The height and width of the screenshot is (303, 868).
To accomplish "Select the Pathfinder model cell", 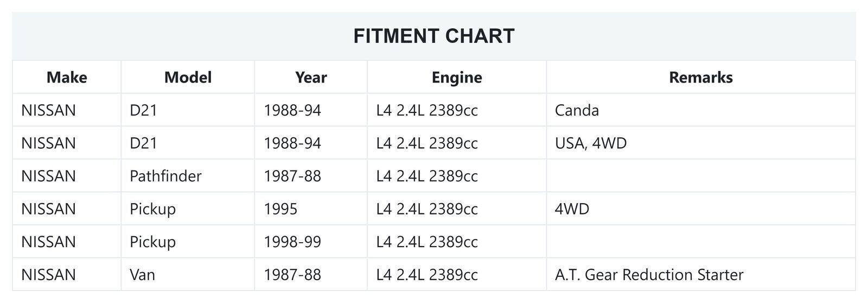I will point(165,176).
